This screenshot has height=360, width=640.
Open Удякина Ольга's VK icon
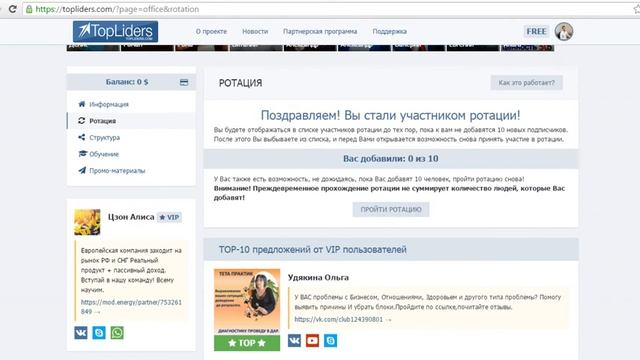click(x=294, y=340)
